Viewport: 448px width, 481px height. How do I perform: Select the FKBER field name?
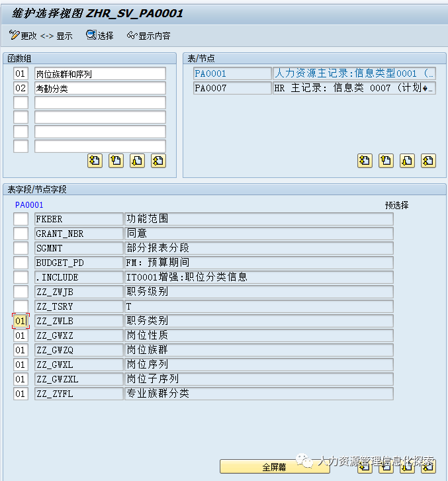[x=79, y=219]
